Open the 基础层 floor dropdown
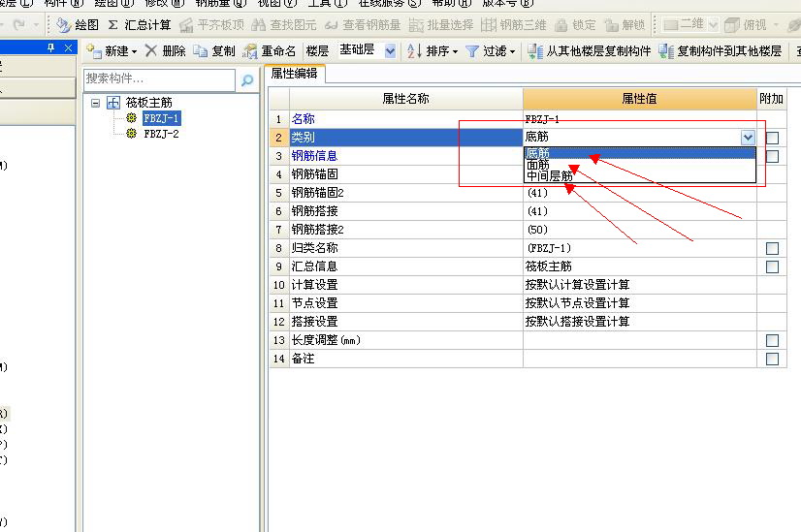The image size is (801, 532). tap(390, 51)
